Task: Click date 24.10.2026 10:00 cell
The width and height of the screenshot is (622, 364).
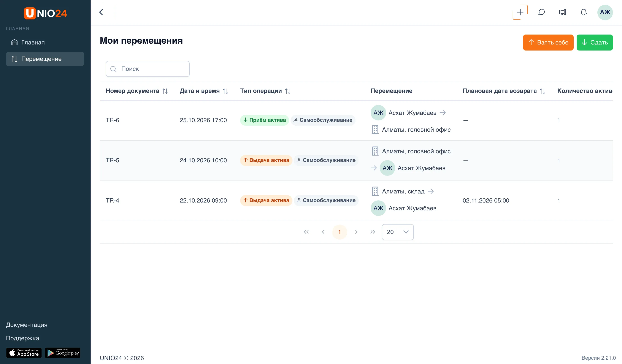Action: [203, 160]
